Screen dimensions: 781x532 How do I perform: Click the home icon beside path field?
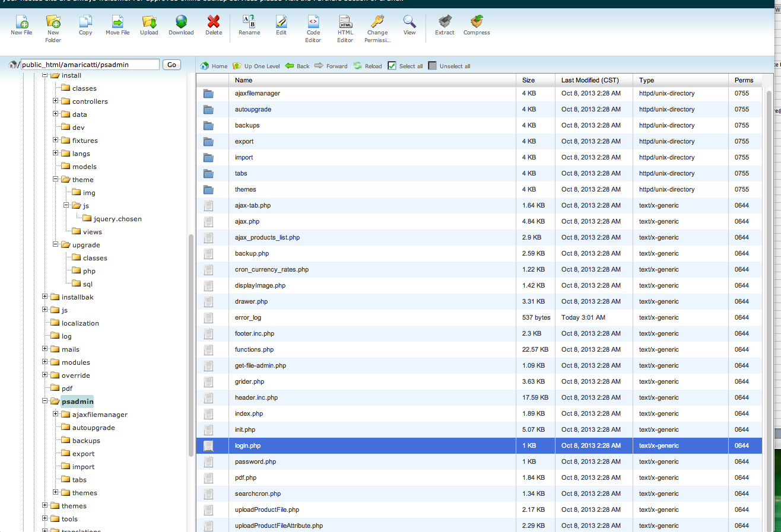point(13,64)
